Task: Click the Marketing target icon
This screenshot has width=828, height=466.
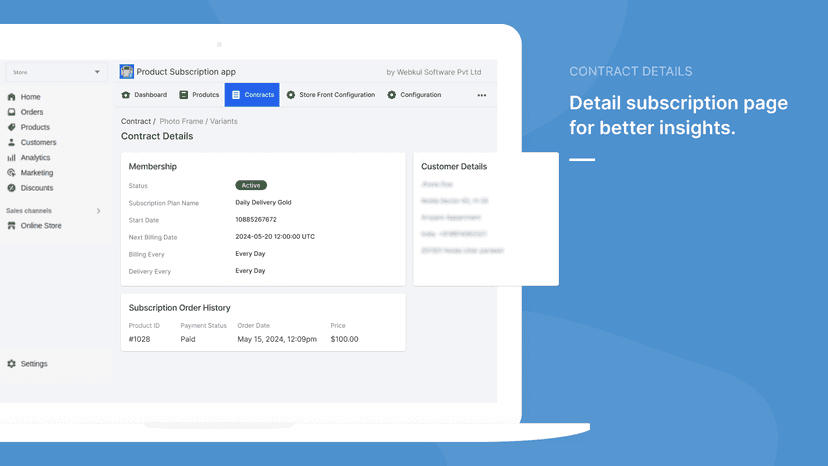Action: (x=11, y=173)
